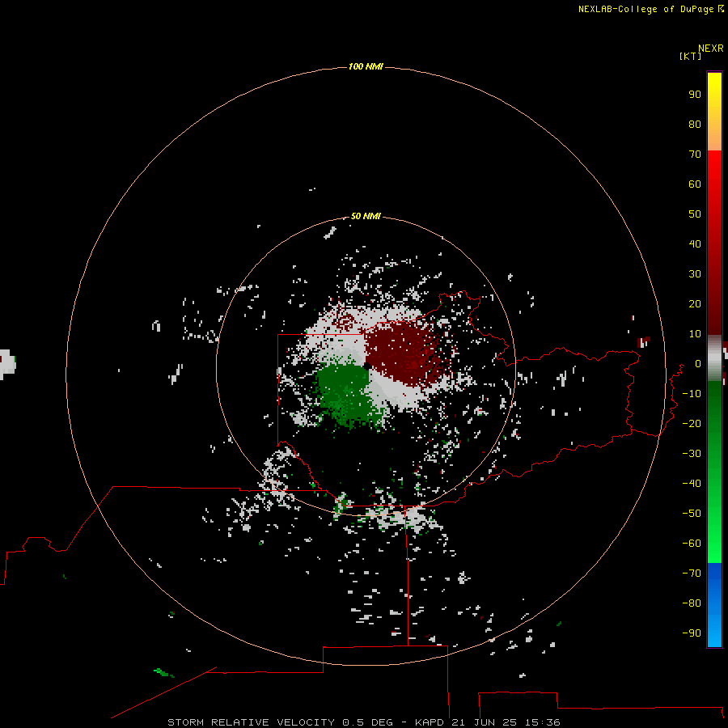Click the "KAPD 21 JUN 25 15:36" timestamp text

[488, 722]
